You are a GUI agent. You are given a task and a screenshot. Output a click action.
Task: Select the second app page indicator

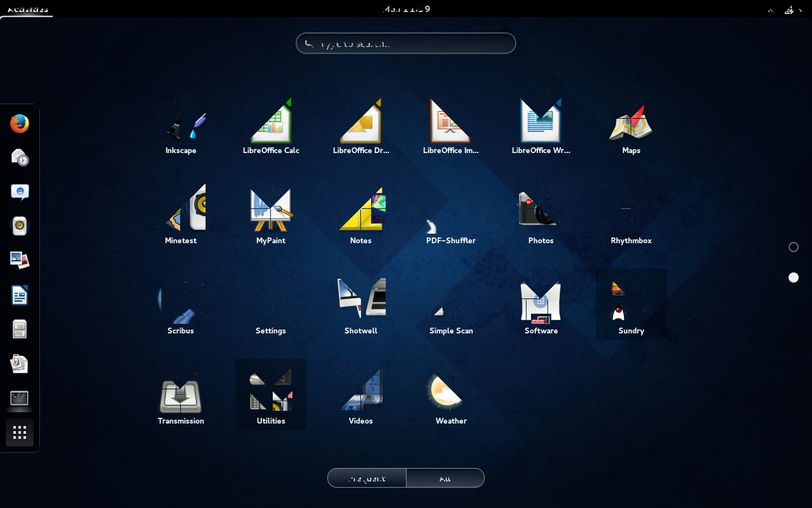coord(794,277)
